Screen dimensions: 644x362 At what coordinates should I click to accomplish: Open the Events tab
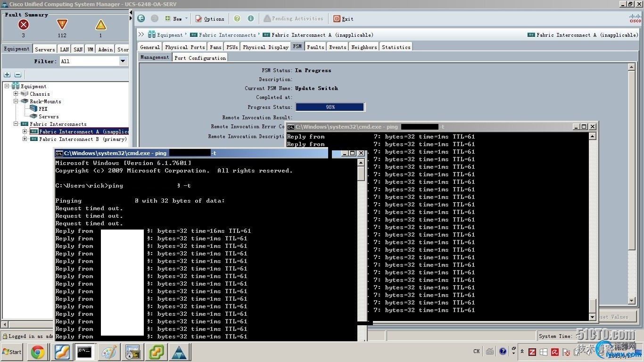(338, 47)
